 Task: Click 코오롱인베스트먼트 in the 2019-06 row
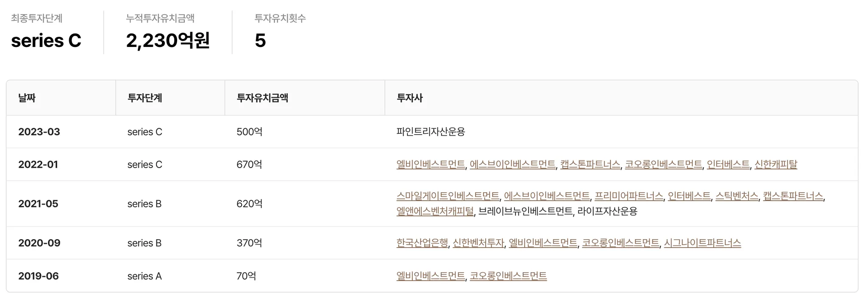508,276
